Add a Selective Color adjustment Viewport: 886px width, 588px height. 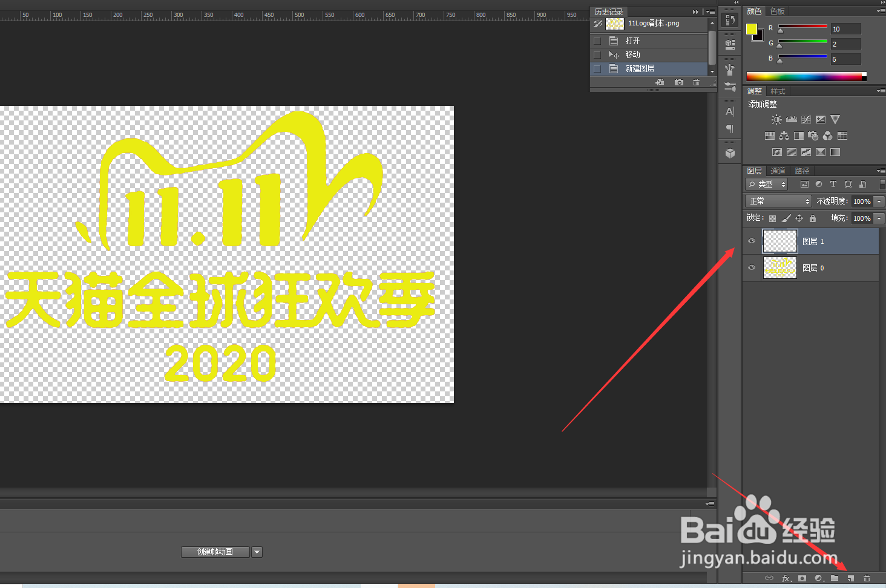click(x=820, y=152)
